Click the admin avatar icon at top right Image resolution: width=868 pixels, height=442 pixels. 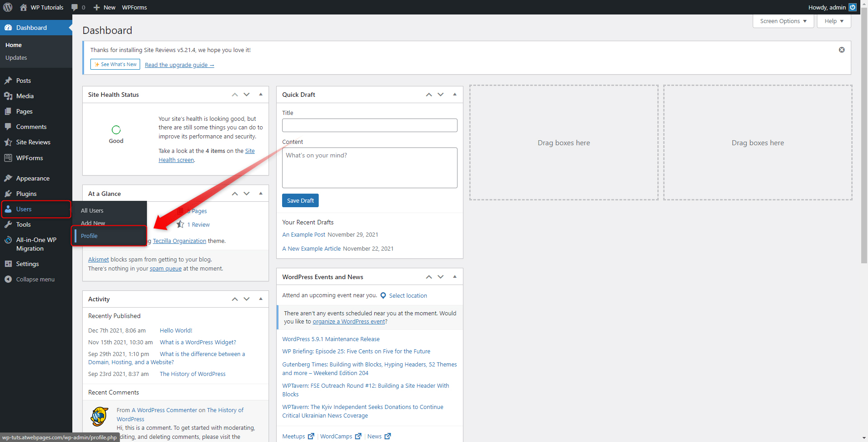(x=853, y=7)
